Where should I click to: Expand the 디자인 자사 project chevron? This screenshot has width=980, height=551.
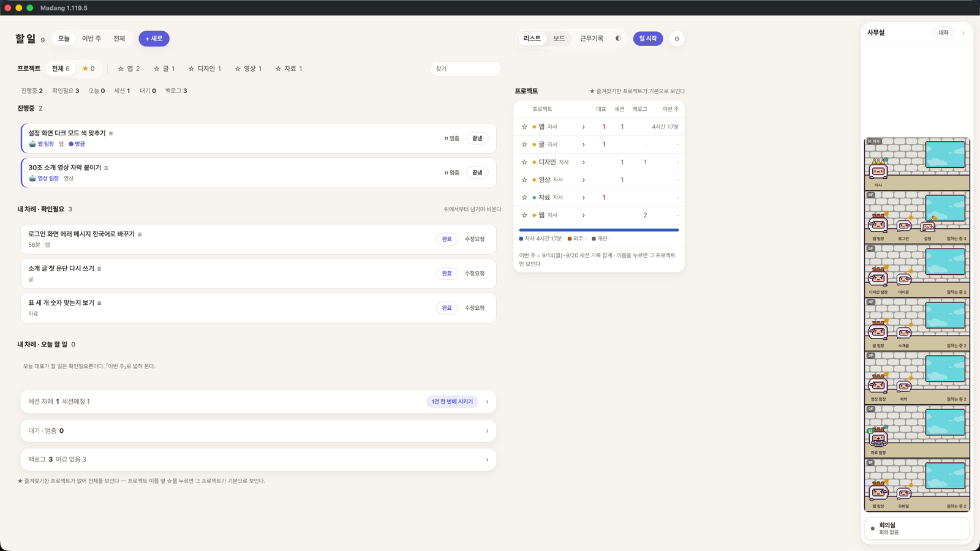click(584, 162)
